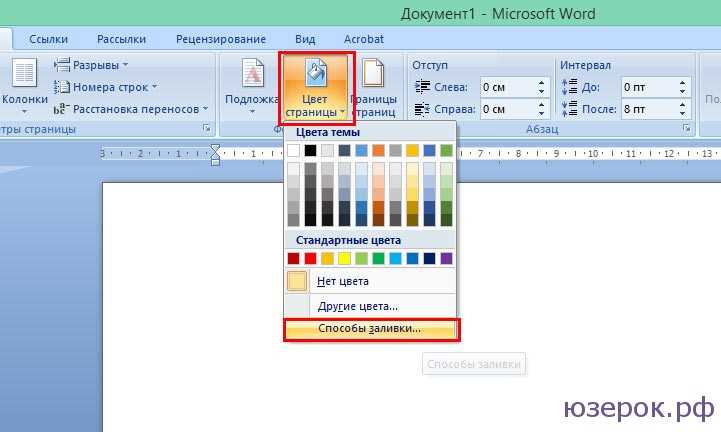Click the После spacing value field
Image resolution: width=721 pixels, height=432 pixels.
pyautogui.click(x=648, y=109)
